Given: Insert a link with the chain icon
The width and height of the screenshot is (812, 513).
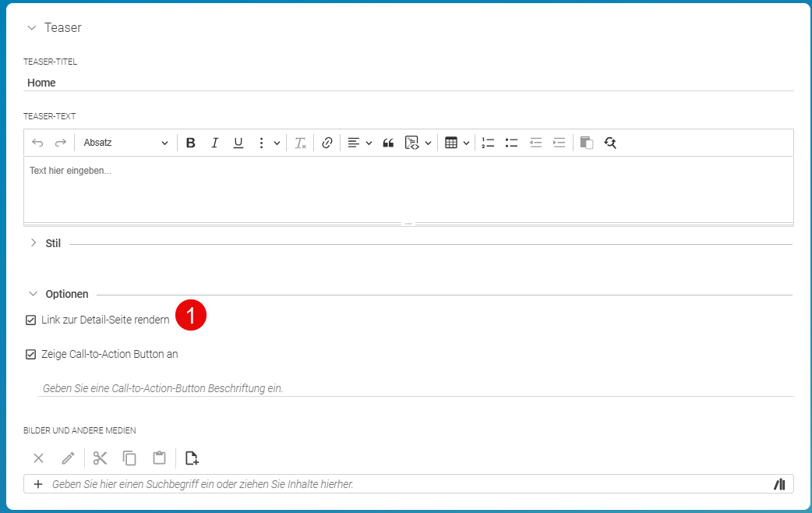Looking at the screenshot, I should (327, 143).
